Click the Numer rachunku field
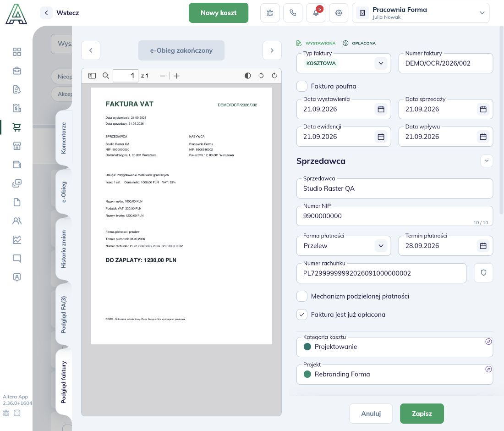The width and height of the screenshot is (504, 431). coord(381,273)
